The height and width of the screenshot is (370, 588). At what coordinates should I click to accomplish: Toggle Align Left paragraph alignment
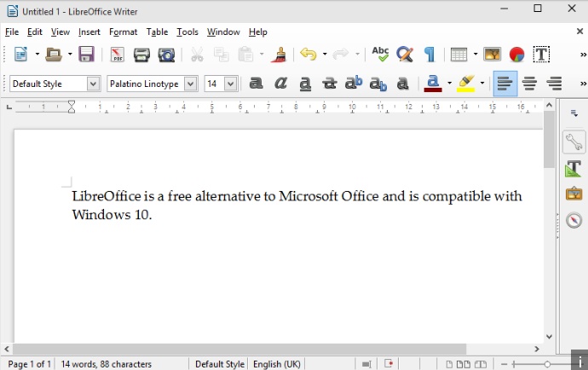pos(505,84)
